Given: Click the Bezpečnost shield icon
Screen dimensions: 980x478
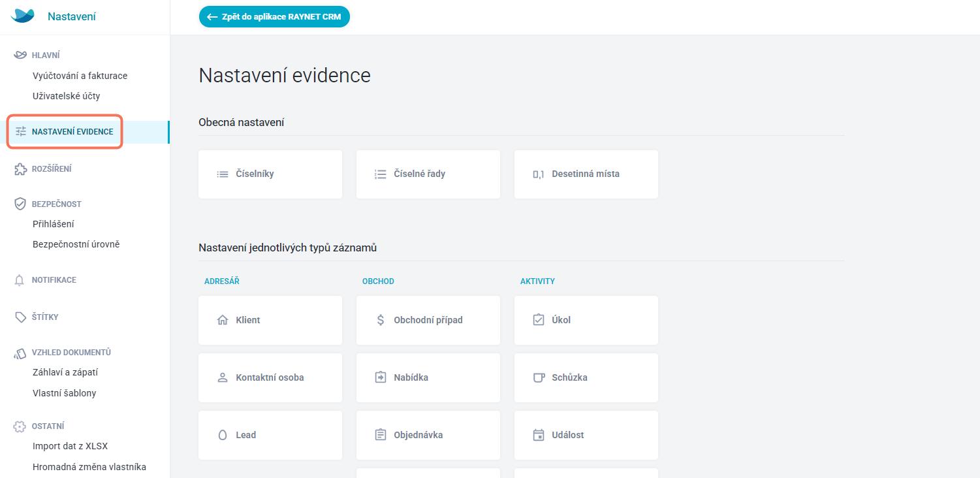Looking at the screenshot, I should 20,204.
